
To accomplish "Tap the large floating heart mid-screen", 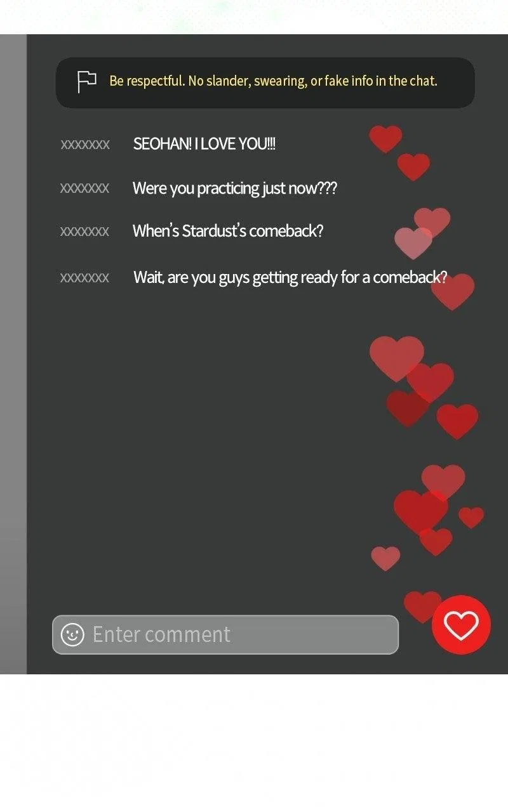I will pyautogui.click(x=396, y=358).
